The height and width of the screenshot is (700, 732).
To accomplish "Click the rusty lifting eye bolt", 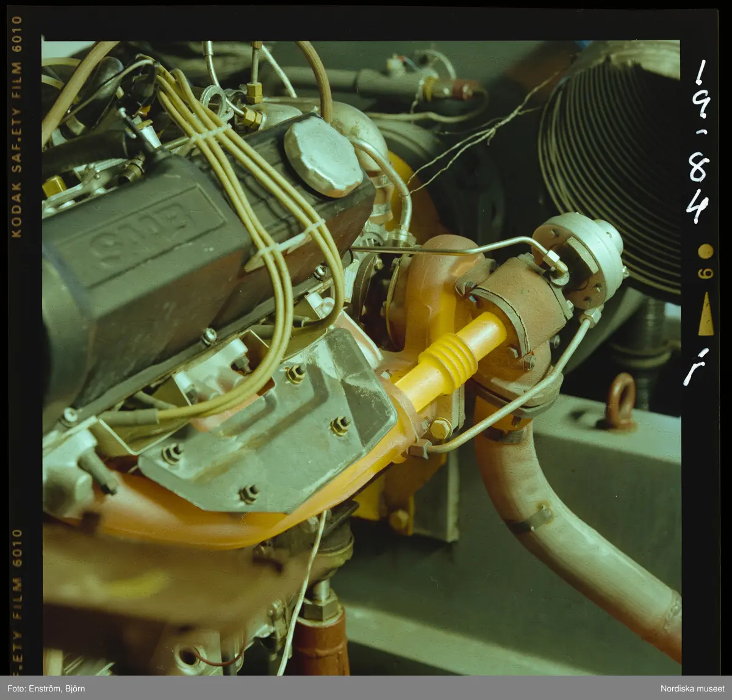I will [622, 400].
